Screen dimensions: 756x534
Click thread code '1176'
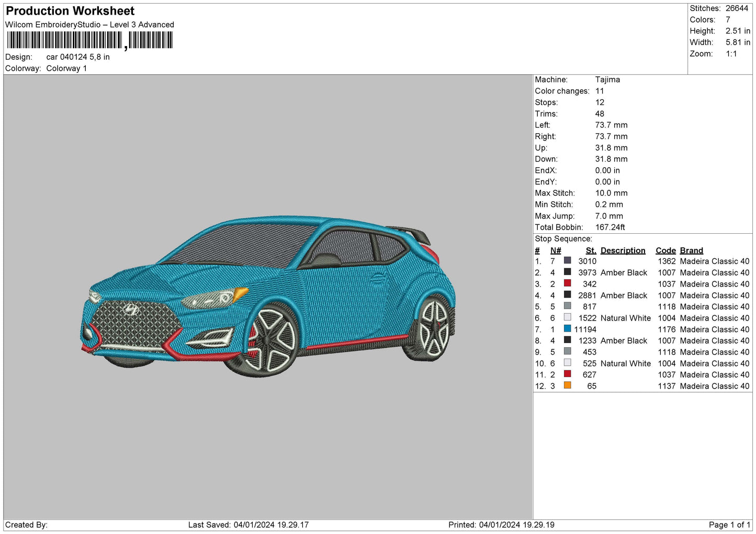coord(667,330)
